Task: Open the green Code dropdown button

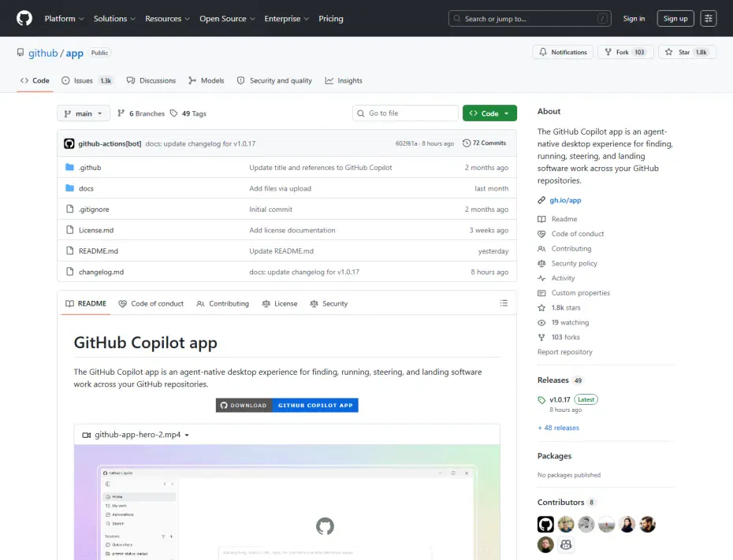Action: 489,113
